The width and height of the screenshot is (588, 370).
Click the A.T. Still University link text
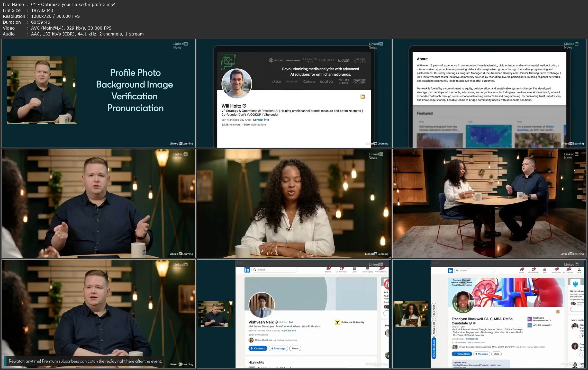[x=542, y=325]
